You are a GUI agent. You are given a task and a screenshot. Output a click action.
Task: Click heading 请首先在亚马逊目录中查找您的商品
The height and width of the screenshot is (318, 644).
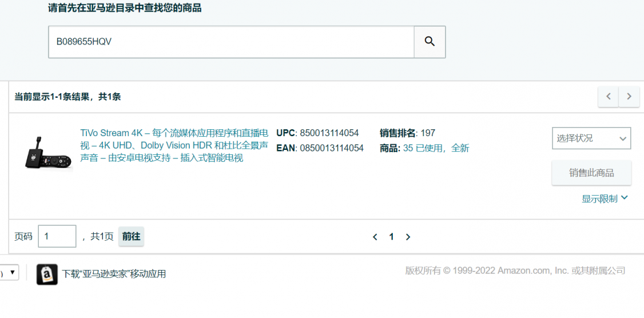tap(125, 8)
